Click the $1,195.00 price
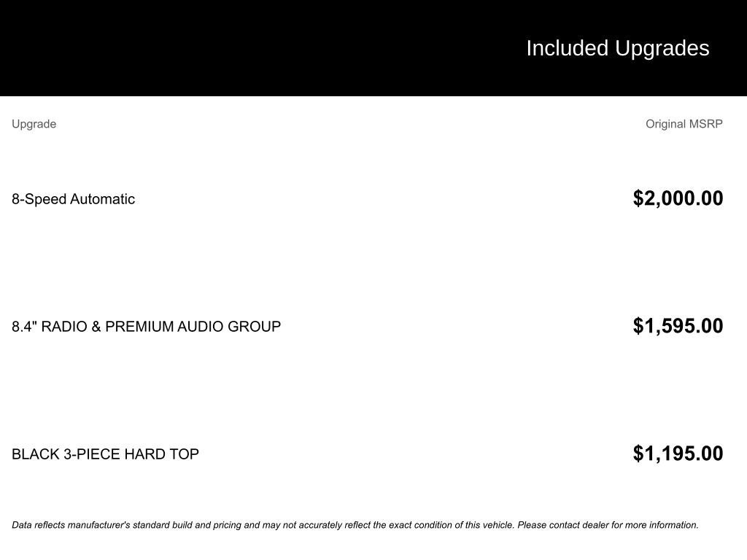Viewport: 747px width, 560px height. (678, 454)
